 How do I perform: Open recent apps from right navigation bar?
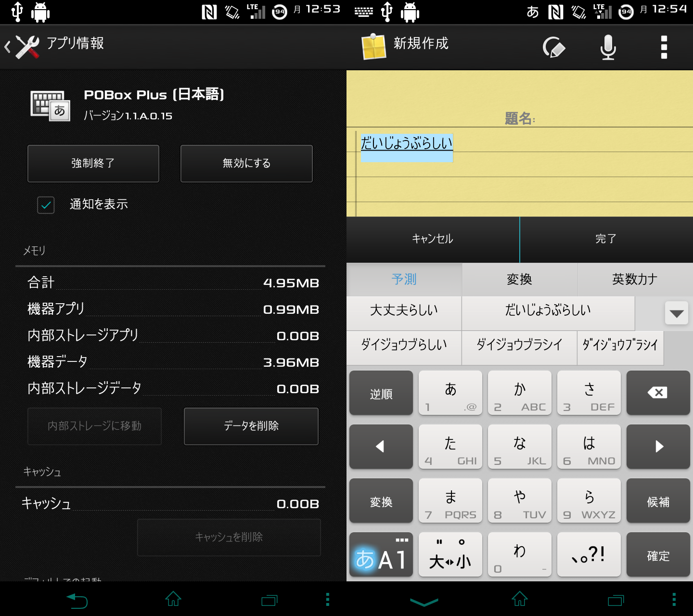(616, 600)
